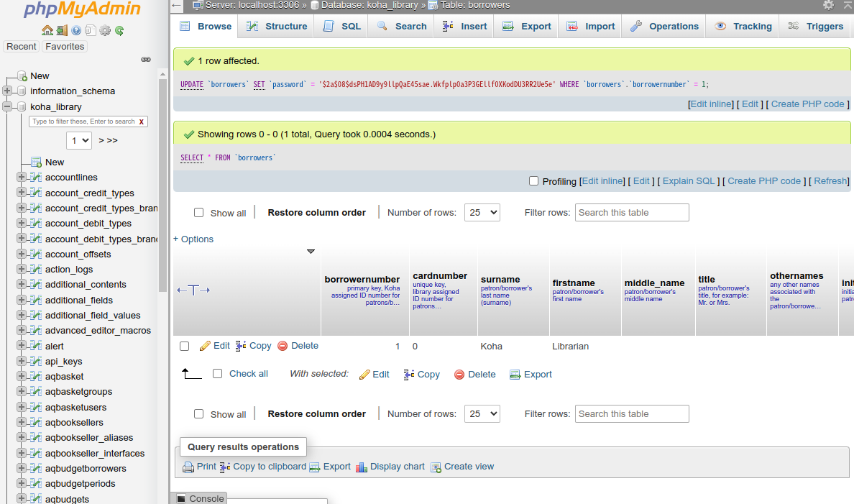Image resolution: width=854 pixels, height=504 pixels.
Task: Open phpMyAdmin documentation help icon
Action: point(76,30)
